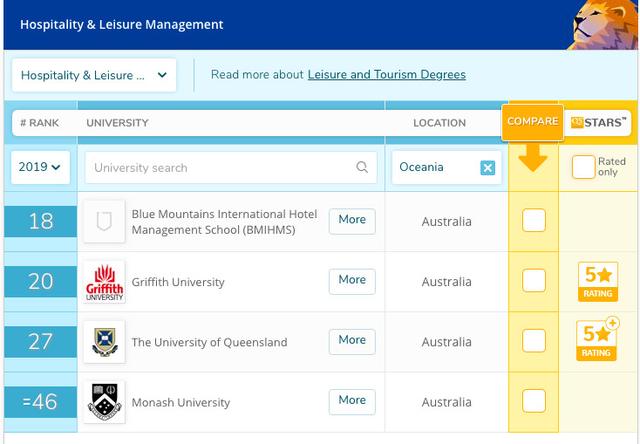
Task: Click the LOCATION column header
Action: 439,123
